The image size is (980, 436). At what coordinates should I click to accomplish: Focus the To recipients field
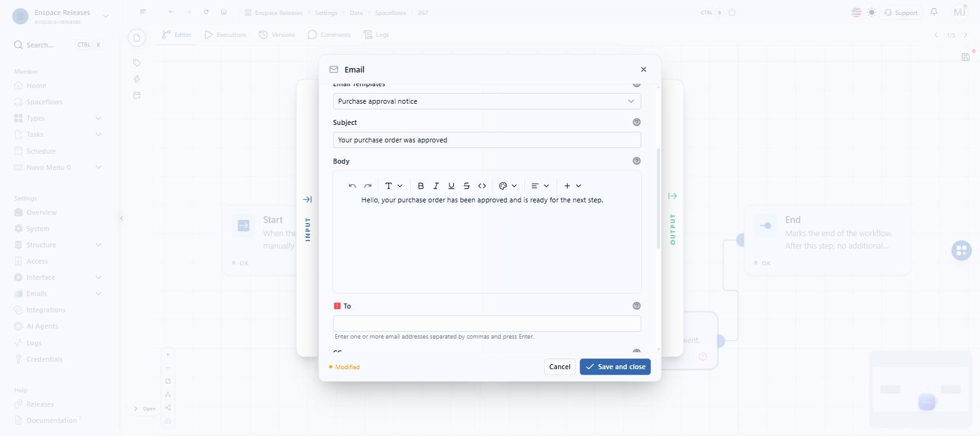487,324
